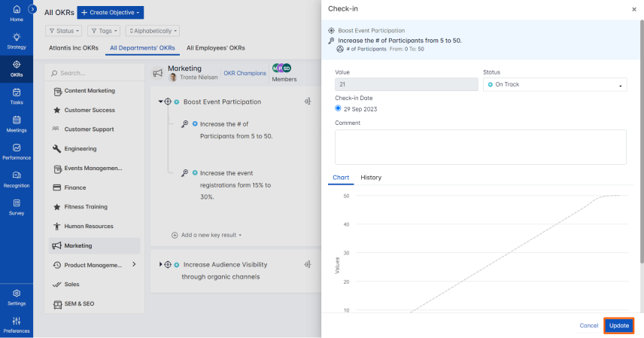Select the History tab

pos(371,177)
